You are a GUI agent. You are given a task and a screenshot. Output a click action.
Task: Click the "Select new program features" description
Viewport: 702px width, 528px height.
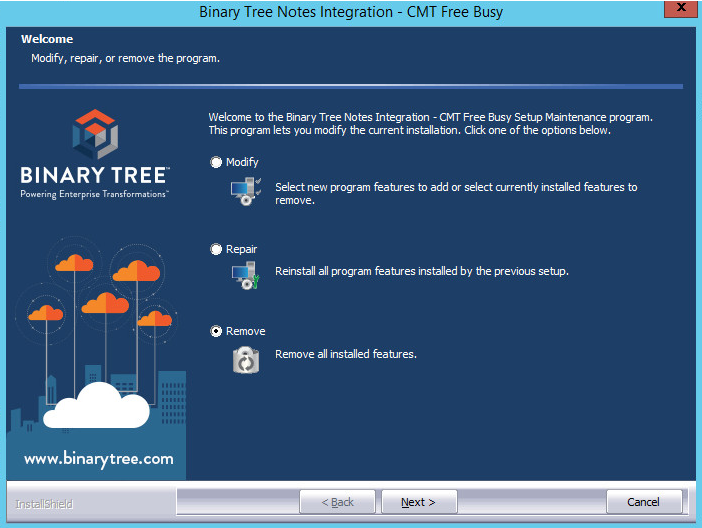point(456,193)
